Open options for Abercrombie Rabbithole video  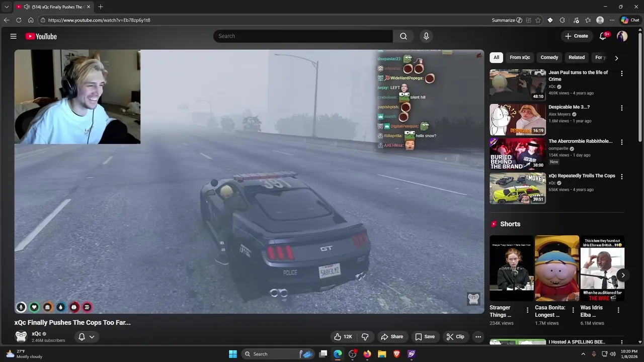(622, 142)
